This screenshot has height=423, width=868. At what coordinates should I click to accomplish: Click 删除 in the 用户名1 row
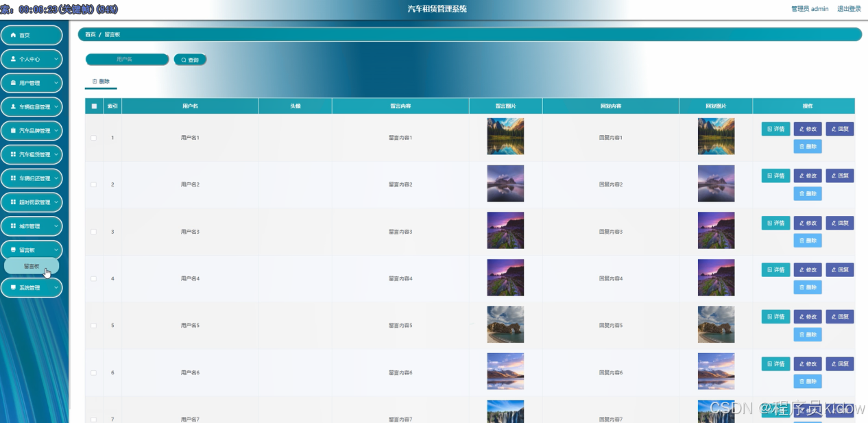coord(808,147)
